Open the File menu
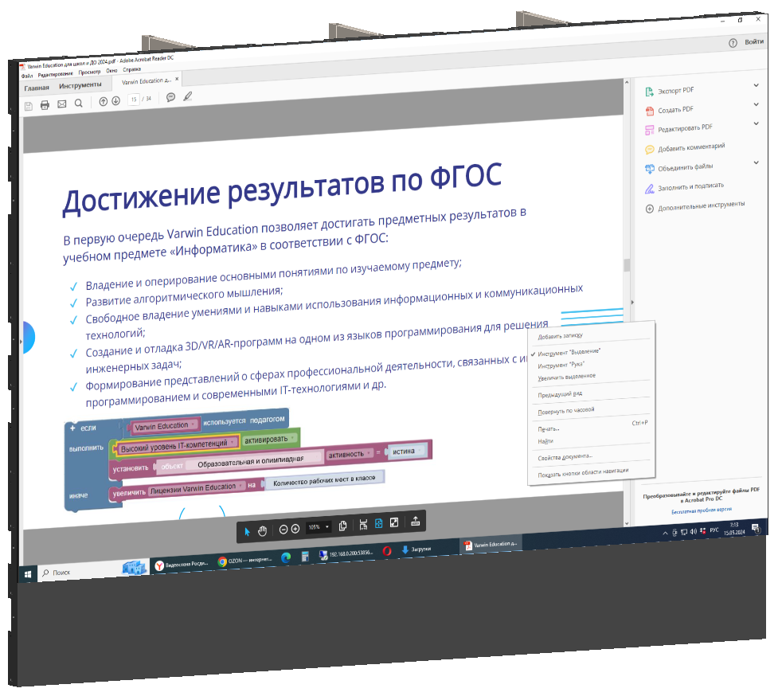 [26, 76]
